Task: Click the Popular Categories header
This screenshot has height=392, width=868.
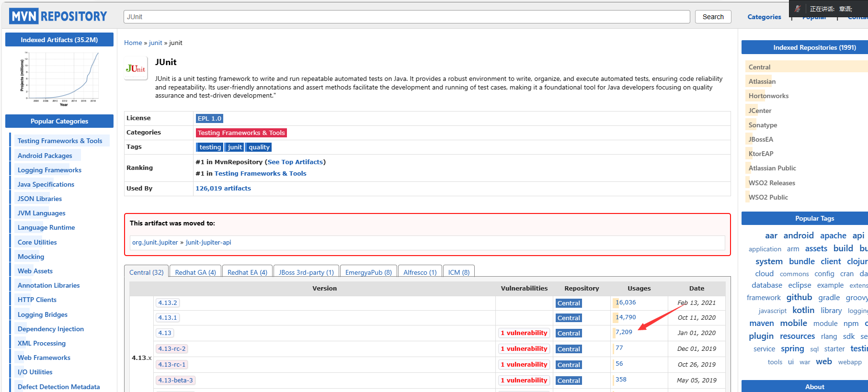Action: pos(59,121)
